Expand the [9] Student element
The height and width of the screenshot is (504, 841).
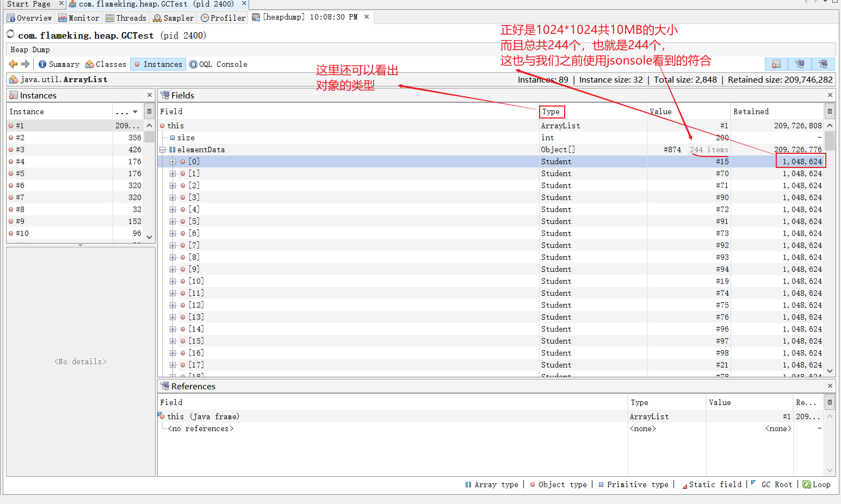172,269
